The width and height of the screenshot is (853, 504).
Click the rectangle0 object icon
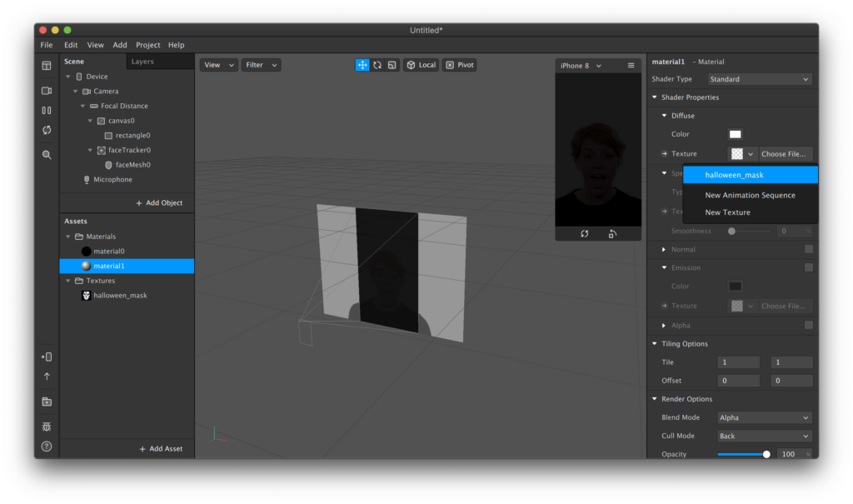(x=108, y=136)
